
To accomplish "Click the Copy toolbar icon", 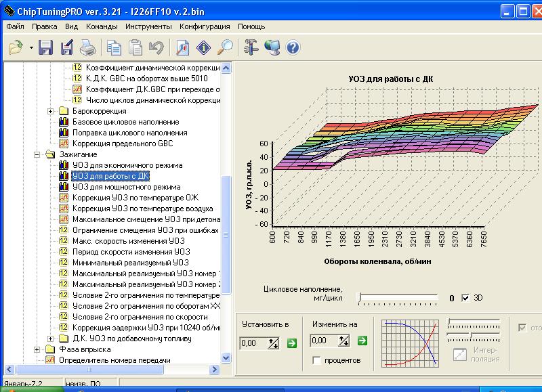I will click(x=114, y=47).
